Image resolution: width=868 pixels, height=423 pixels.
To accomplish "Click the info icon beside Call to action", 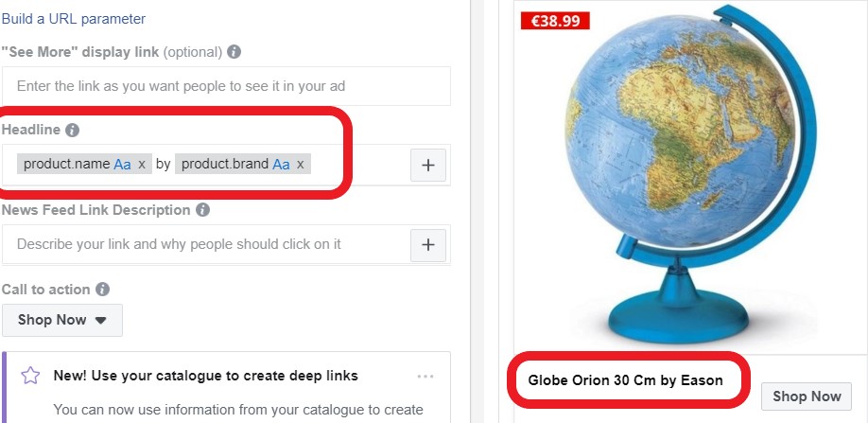I will click(x=103, y=290).
